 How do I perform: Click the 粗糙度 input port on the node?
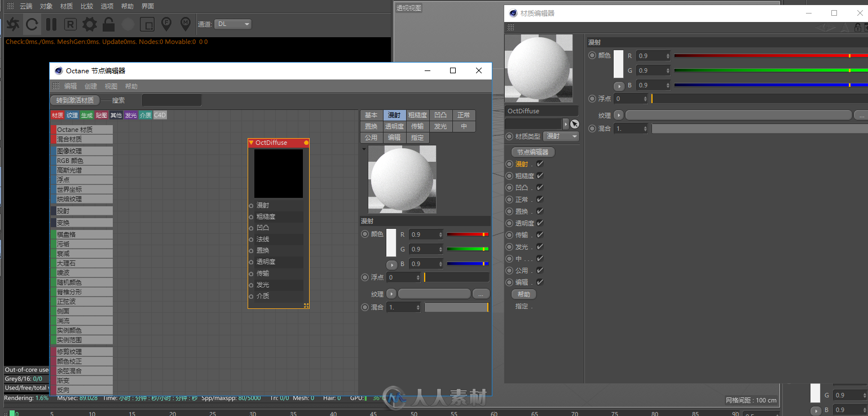[252, 216]
